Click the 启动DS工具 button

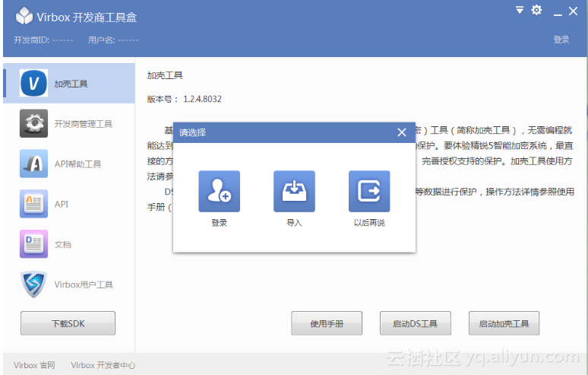[x=415, y=323]
